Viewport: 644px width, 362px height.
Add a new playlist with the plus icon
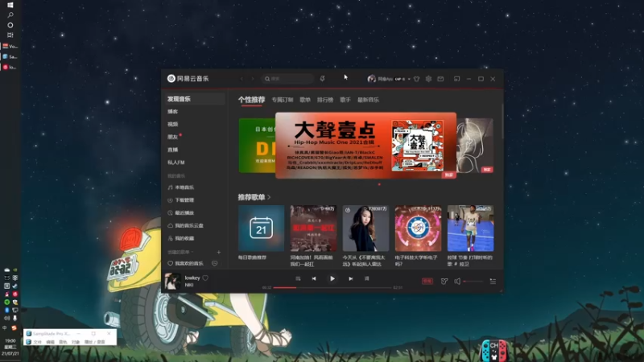218,252
